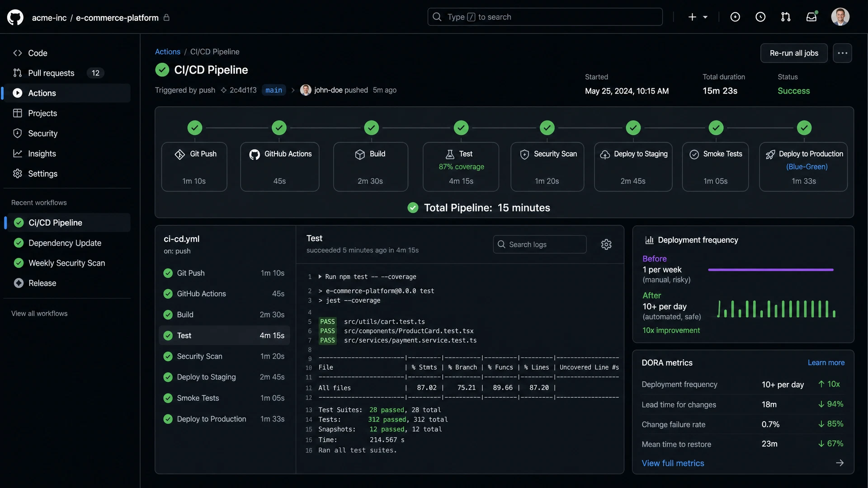Click arrow next to View full metrics
Screen dimensions: 868x488
tap(840, 463)
